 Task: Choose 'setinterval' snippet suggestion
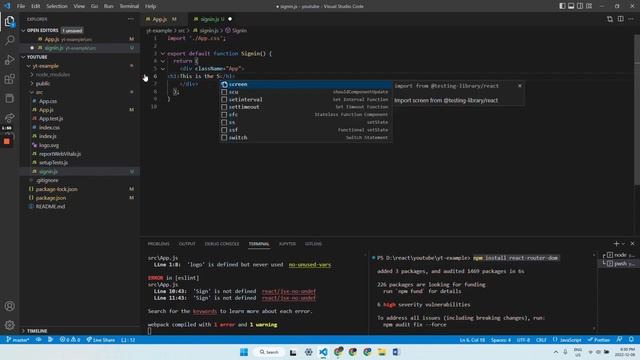coord(305,100)
